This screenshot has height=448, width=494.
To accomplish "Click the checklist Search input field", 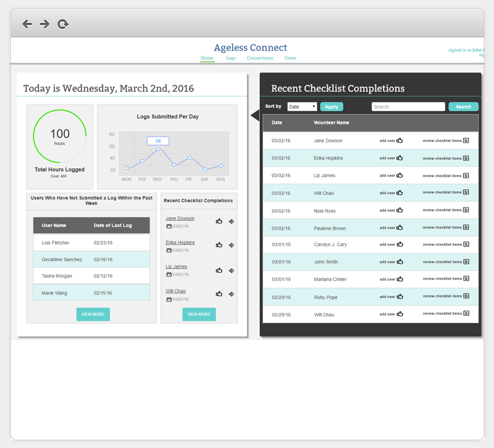I will (x=408, y=107).
